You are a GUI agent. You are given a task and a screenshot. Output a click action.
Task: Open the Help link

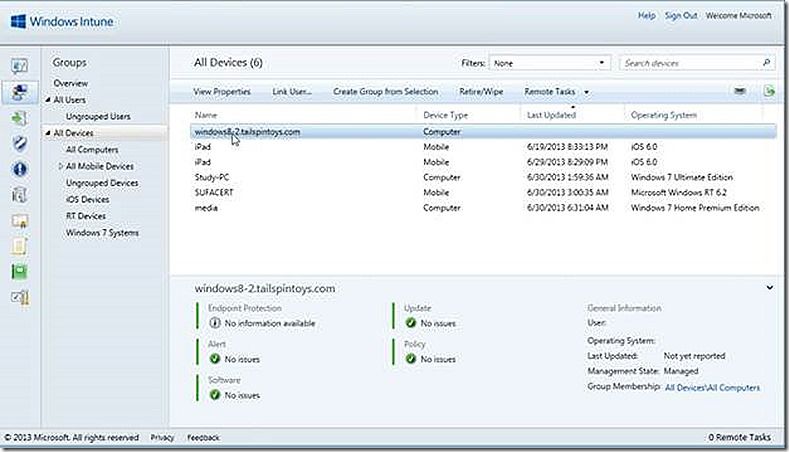(647, 16)
